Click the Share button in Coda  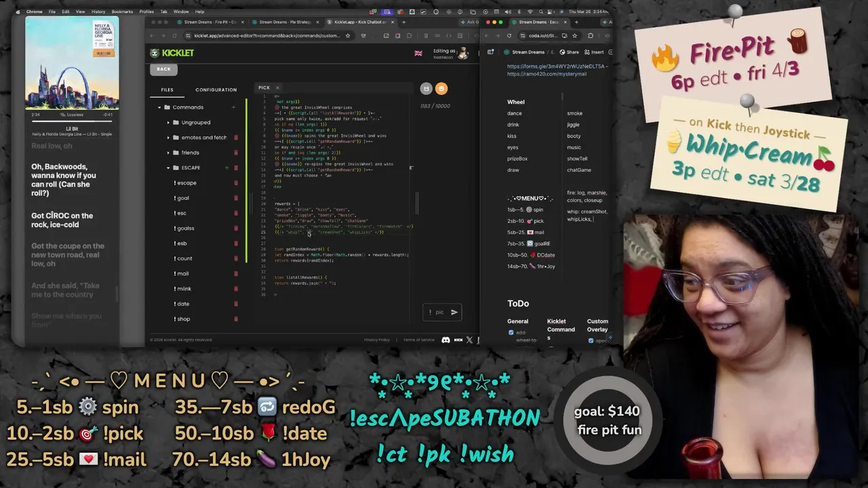click(x=570, y=52)
